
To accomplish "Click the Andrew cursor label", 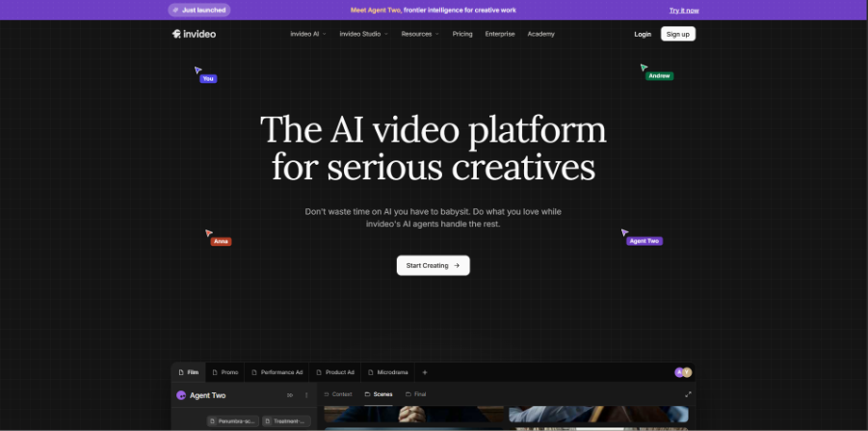I will tap(659, 76).
